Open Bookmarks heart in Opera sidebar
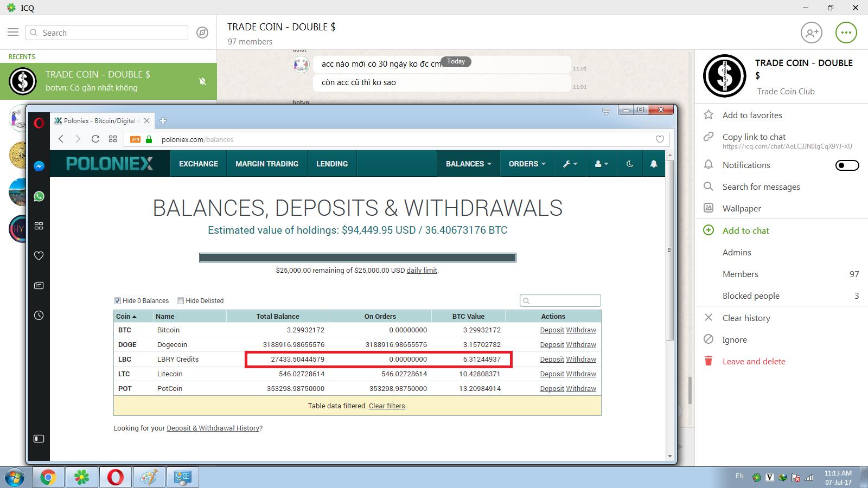868x488 pixels. click(39, 255)
